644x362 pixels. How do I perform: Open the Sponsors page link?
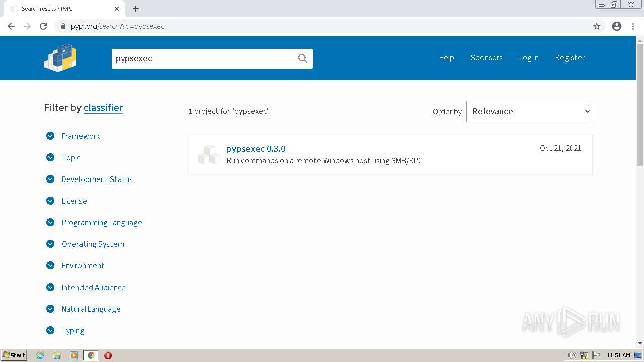pyautogui.click(x=487, y=58)
